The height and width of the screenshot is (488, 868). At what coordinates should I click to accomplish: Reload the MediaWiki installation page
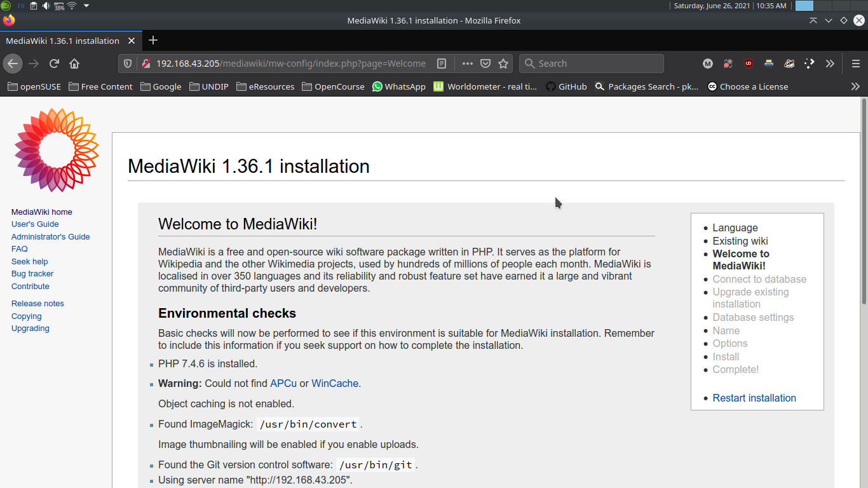(x=54, y=64)
